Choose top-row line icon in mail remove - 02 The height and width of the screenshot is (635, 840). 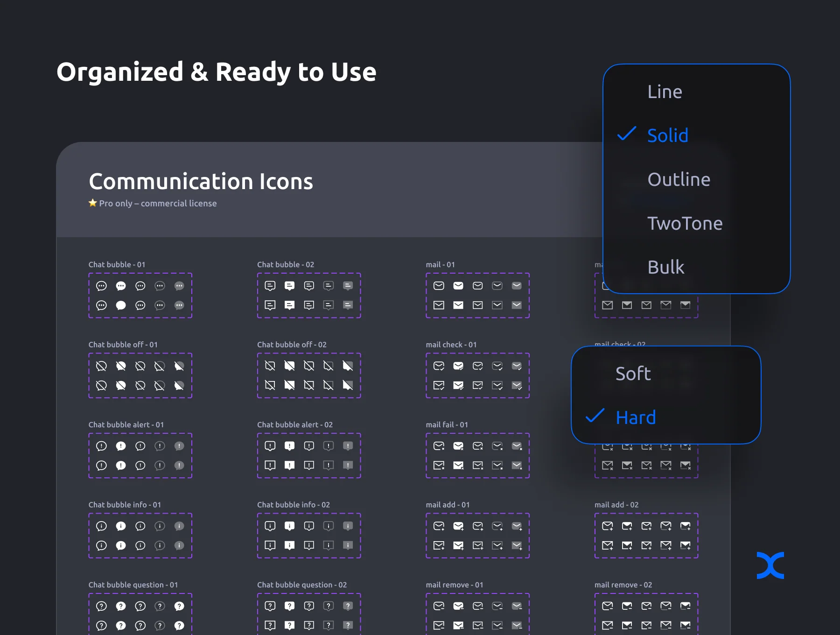pos(608,606)
